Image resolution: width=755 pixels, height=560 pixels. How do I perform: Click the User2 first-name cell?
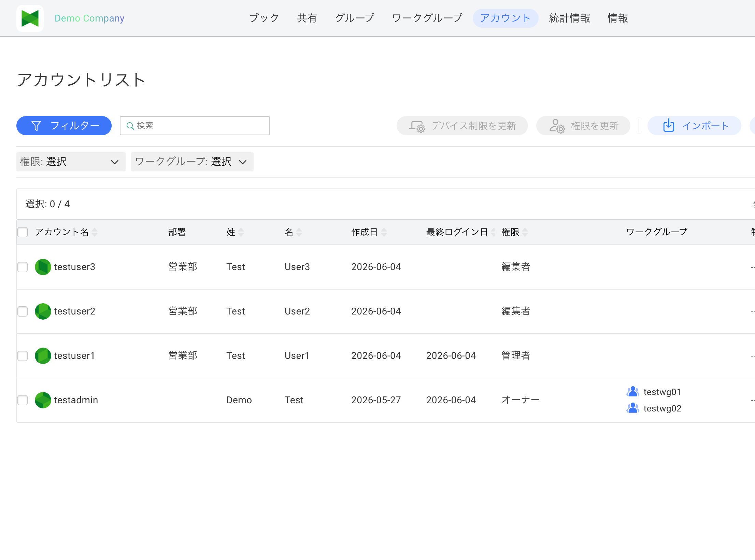(297, 311)
